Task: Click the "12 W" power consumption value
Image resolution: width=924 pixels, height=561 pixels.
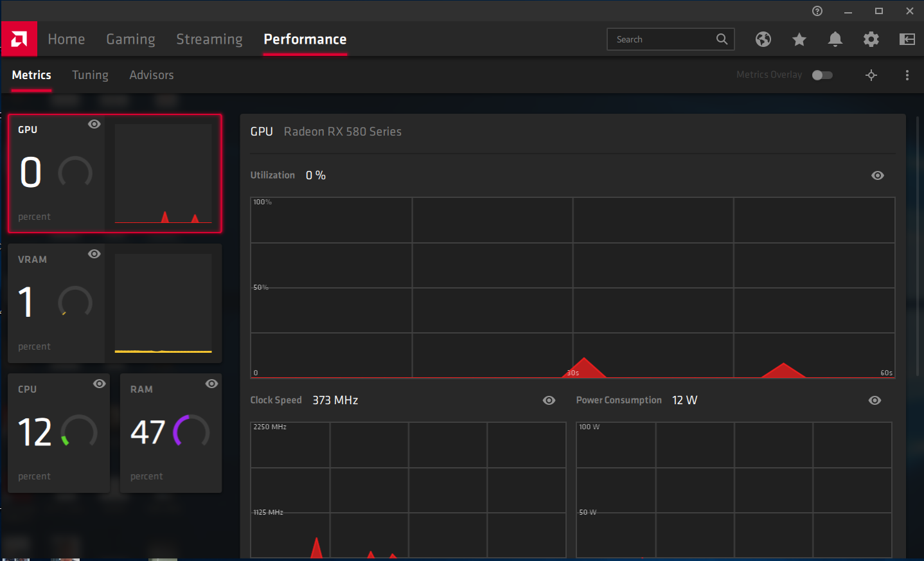Action: [x=685, y=400]
